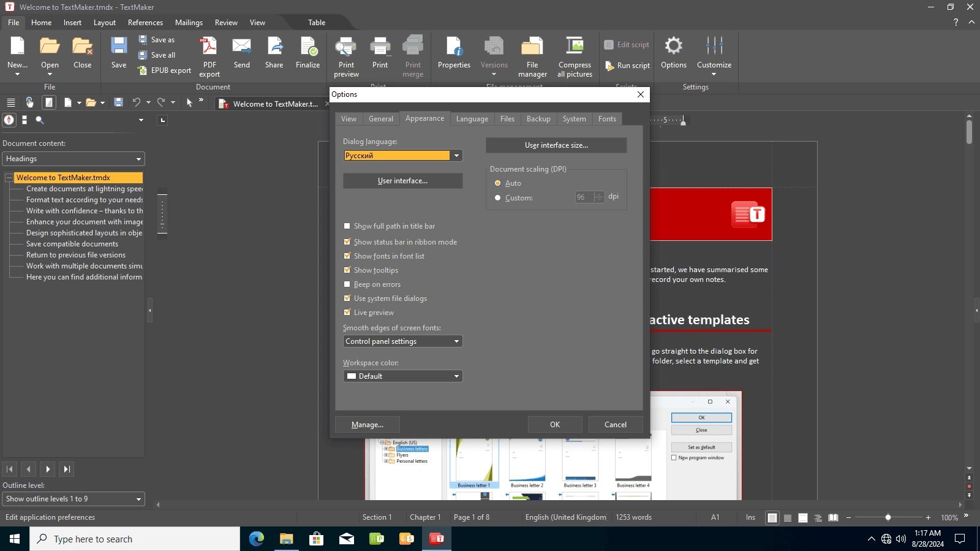The width and height of the screenshot is (980, 551).
Task: Open the Fonts tab in Options
Action: tap(607, 119)
